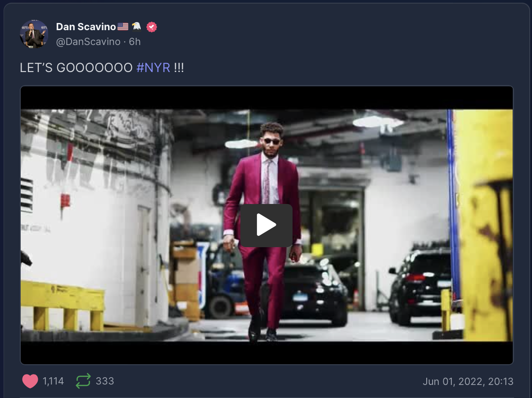Click the 6h relative timestamp
This screenshot has height=398, width=532.
135,42
